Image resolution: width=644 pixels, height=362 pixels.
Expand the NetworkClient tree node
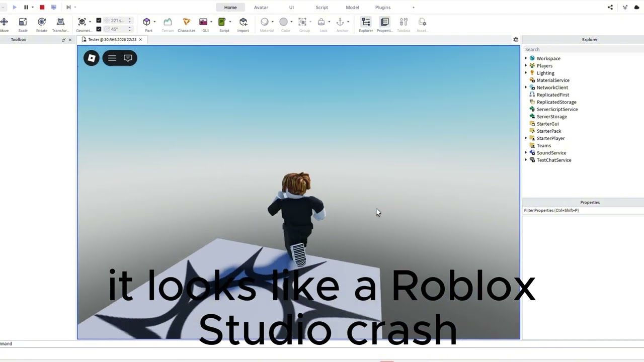tap(526, 87)
